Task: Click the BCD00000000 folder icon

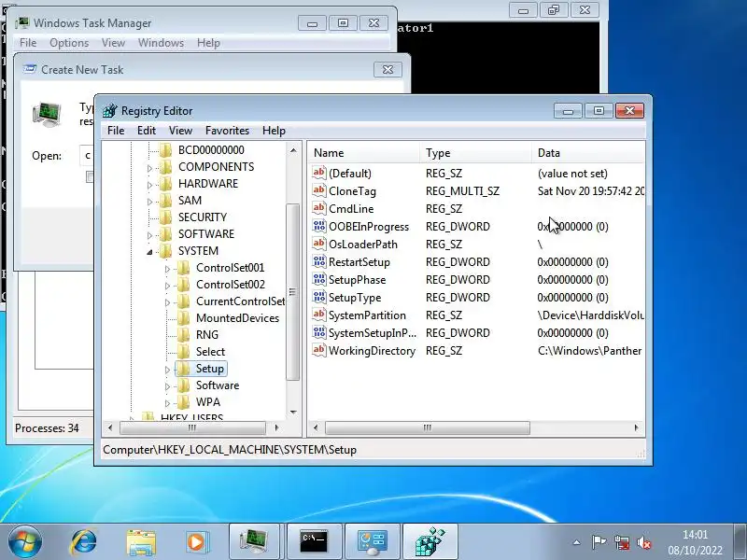Action: [165, 150]
